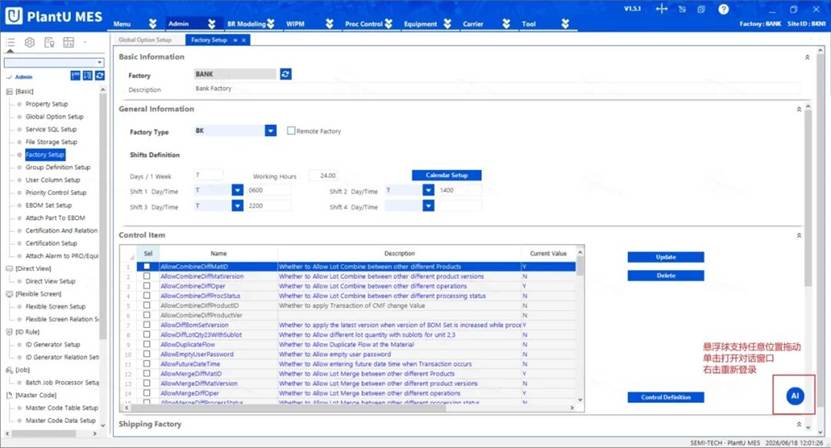Open the AI floating ball assistant
Viewport: 831px width, 448px height.
(795, 396)
